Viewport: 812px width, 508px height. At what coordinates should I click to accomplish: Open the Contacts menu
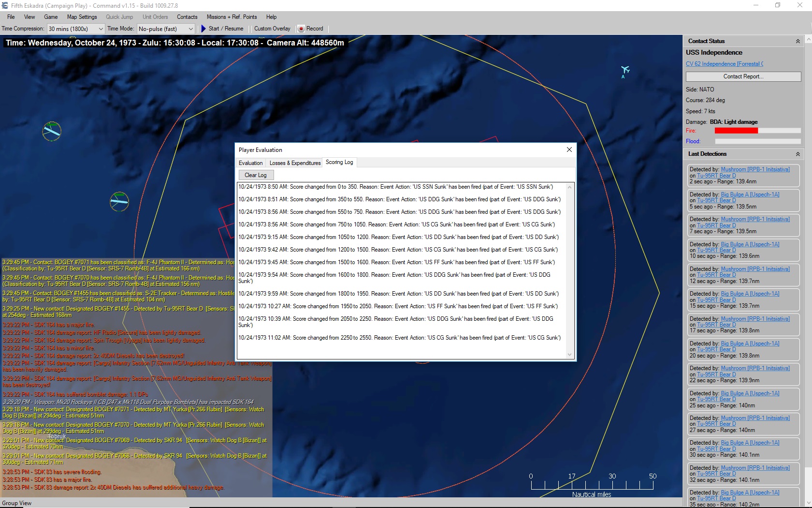click(x=187, y=17)
